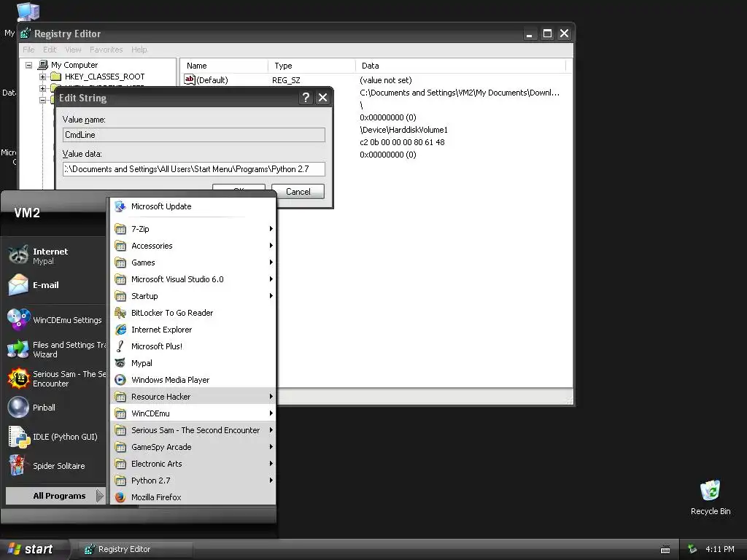The image size is (747, 560).
Task: Open the GameSpy Arcade folder
Action: coord(193,447)
